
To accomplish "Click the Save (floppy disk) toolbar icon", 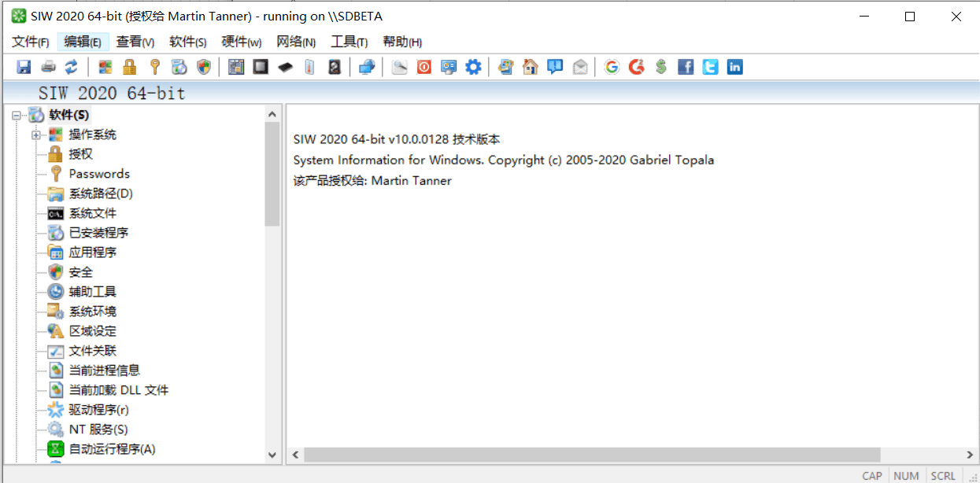I will coord(24,67).
